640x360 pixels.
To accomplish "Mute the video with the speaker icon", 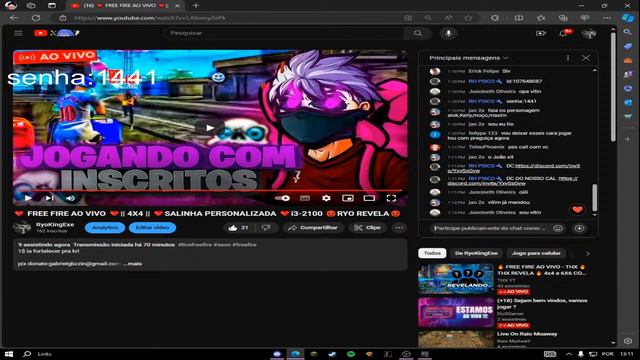I will click(71, 198).
